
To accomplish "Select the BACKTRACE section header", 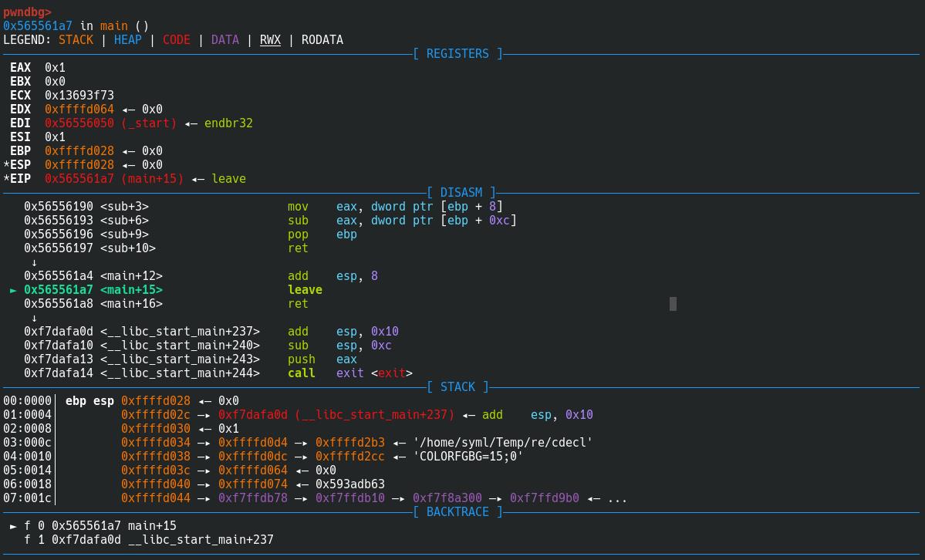I will (457, 512).
